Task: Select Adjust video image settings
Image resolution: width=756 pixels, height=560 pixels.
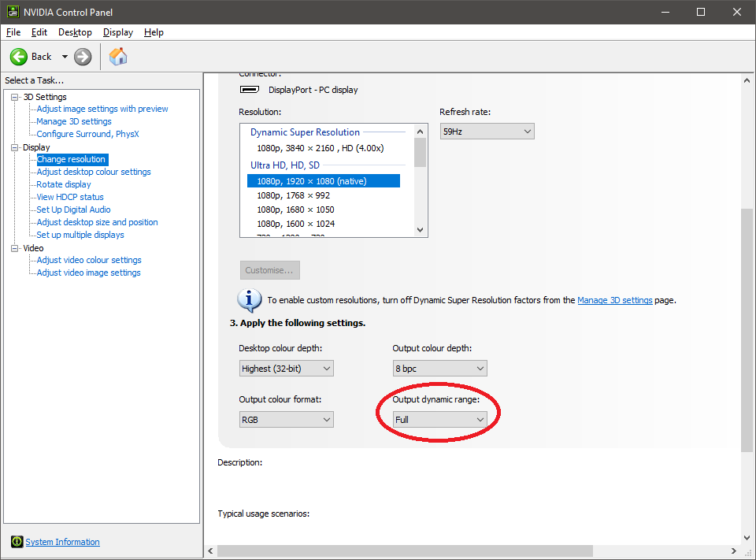Action: click(88, 273)
